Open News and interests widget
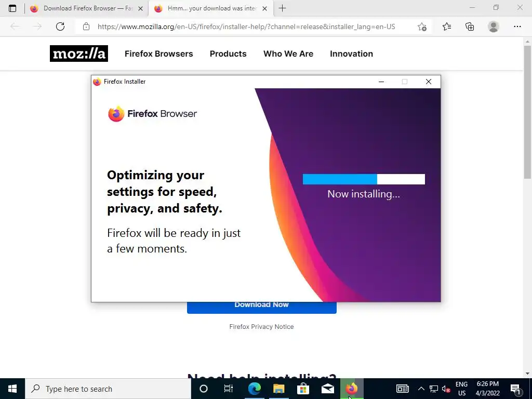This screenshot has width=532, height=399. pos(403,389)
